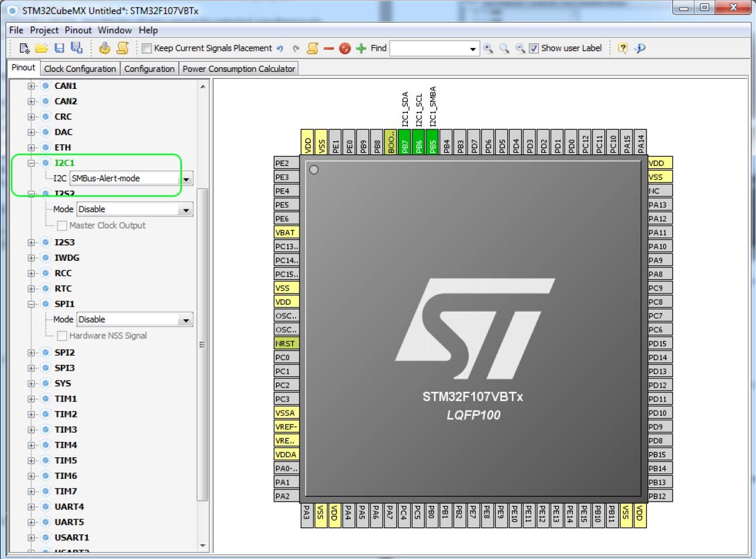Click the NRST pin on the chip

(287, 344)
